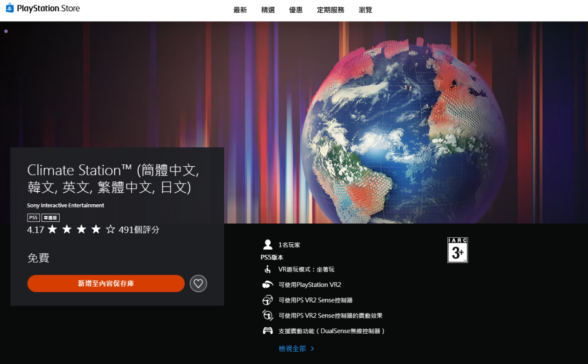Open the 優惠 menu item
The height and width of the screenshot is (364, 588).
[x=296, y=10]
